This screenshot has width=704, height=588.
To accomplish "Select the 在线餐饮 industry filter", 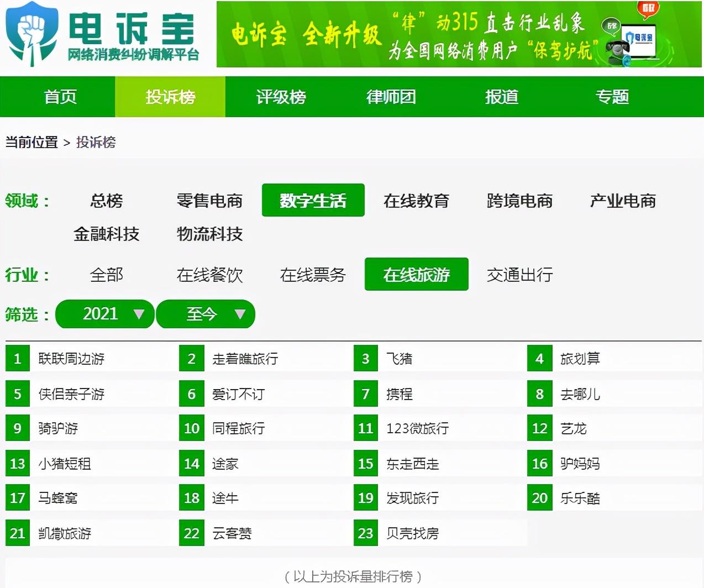I will [x=210, y=275].
